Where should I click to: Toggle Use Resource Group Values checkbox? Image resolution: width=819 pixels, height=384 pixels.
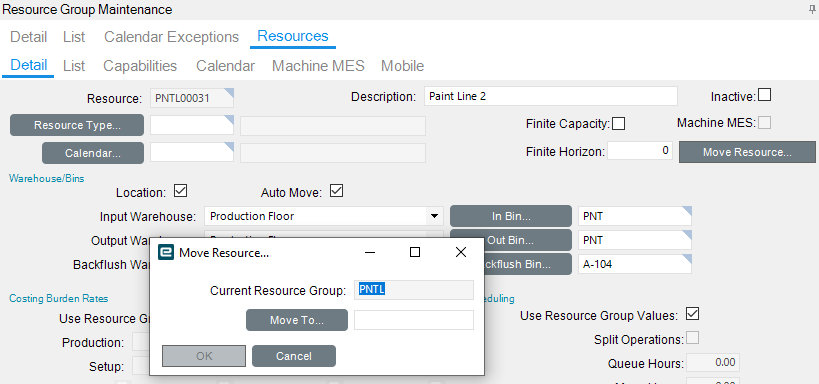(693, 314)
